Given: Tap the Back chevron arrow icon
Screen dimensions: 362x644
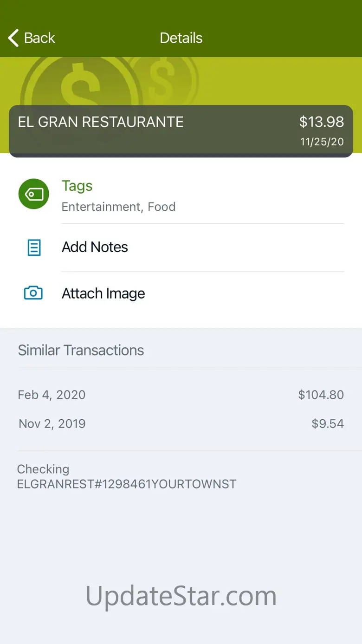Looking at the screenshot, I should 13,38.
